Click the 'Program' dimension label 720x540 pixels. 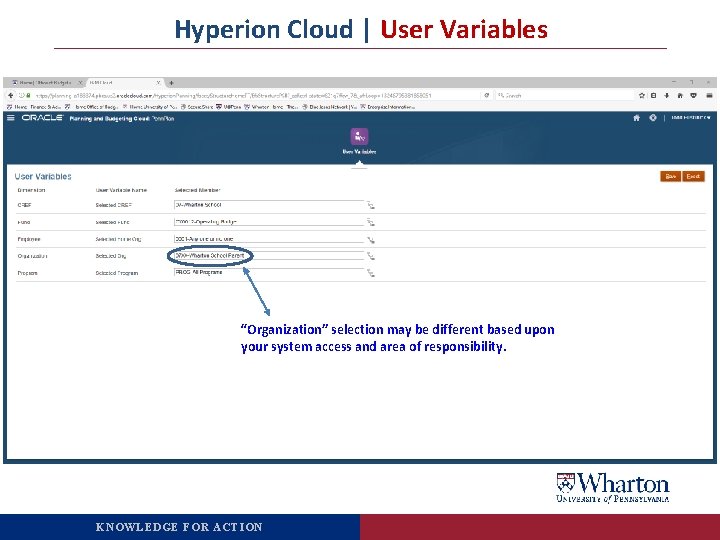click(28, 273)
